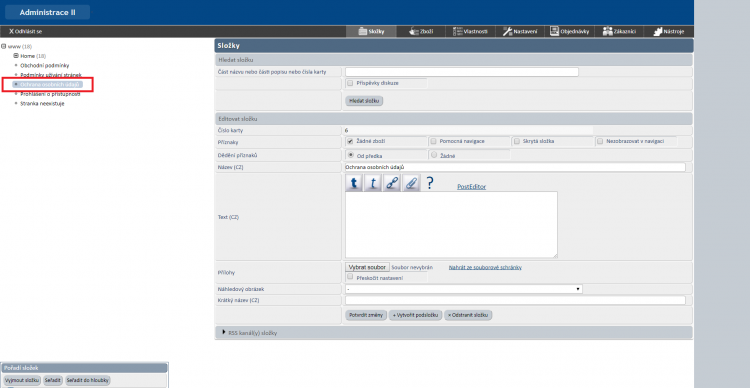Screen dimensions: 750x388
Task: Click the Vybrat soubor button
Action: 367,267
